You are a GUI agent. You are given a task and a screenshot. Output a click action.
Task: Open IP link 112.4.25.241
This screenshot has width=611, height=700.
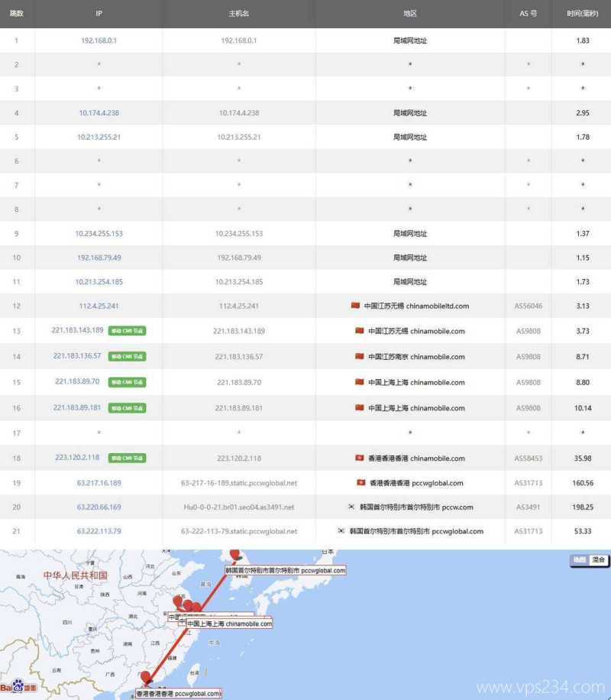click(x=99, y=306)
